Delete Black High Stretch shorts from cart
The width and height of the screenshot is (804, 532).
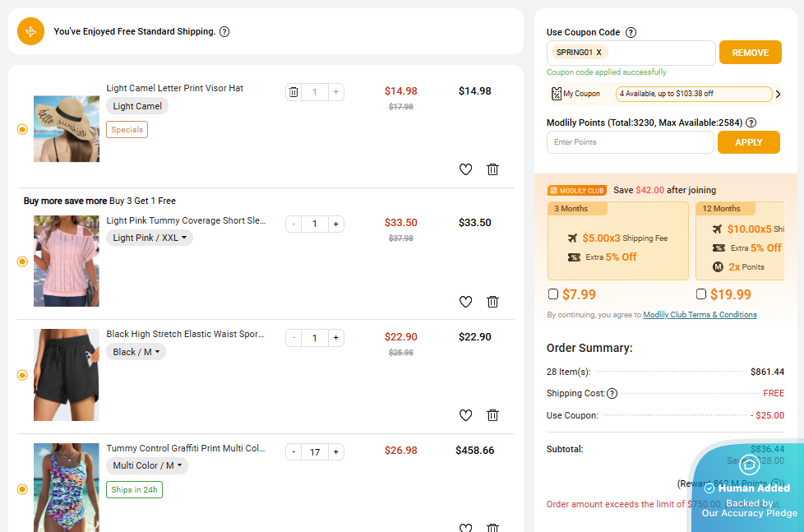[492, 415]
